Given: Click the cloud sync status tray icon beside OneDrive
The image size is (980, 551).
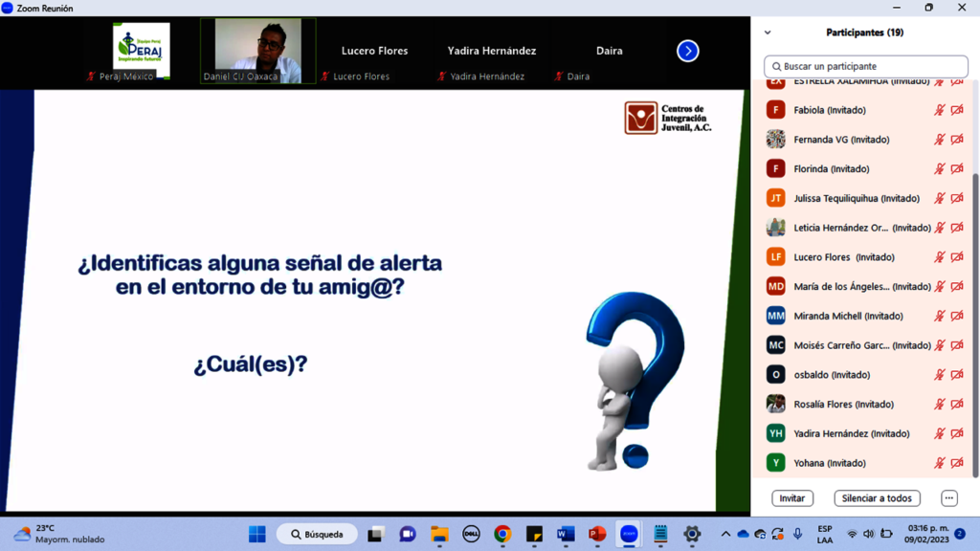Looking at the screenshot, I should (x=760, y=534).
